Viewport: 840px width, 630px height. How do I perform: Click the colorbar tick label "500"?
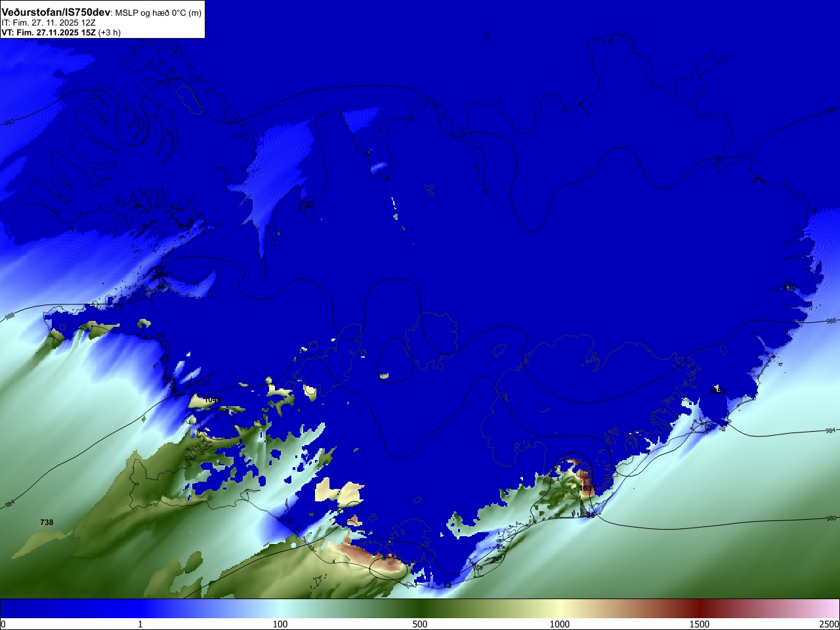[420, 624]
